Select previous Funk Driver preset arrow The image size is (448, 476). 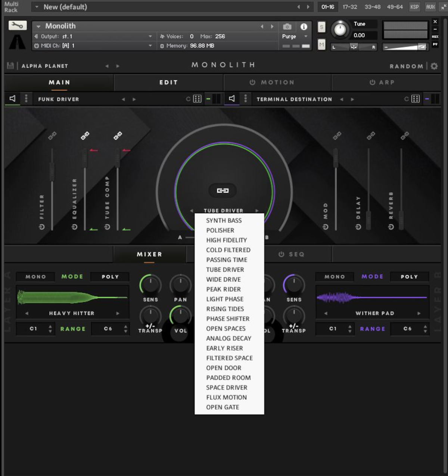coord(123,99)
